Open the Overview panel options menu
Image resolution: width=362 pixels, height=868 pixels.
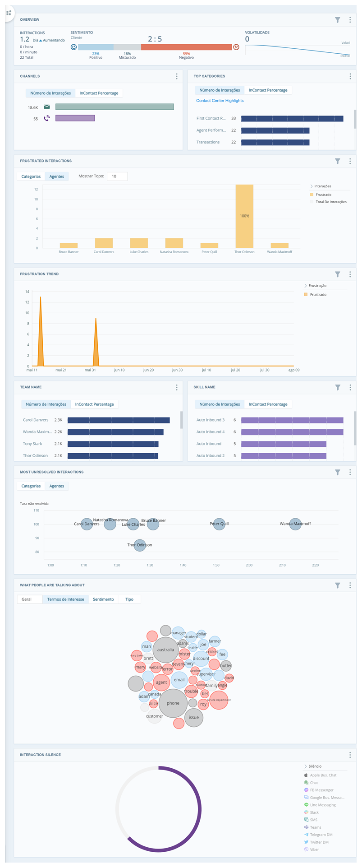tap(350, 20)
